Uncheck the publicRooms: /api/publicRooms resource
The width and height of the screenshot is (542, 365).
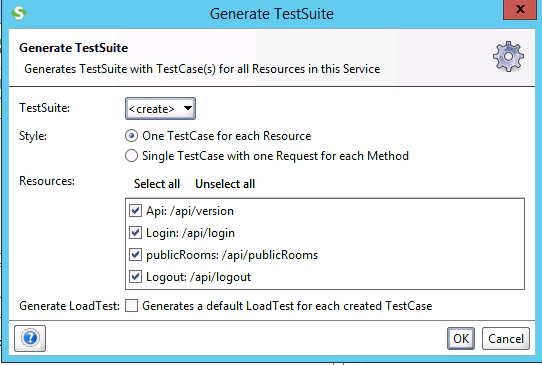click(135, 255)
